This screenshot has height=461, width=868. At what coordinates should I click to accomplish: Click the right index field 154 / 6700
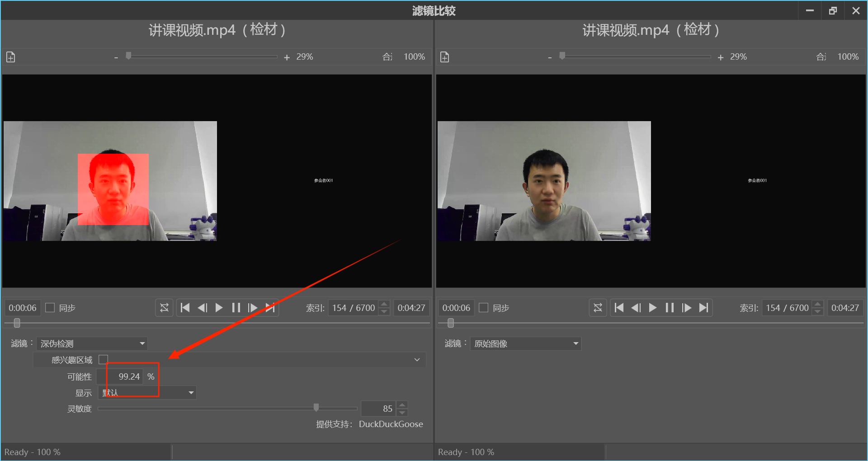coord(787,308)
